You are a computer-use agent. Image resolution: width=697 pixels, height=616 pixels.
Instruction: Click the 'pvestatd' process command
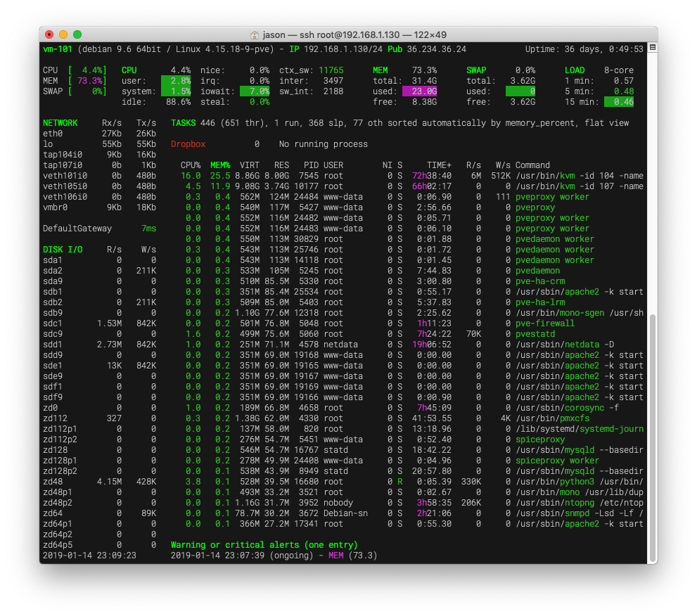click(535, 334)
